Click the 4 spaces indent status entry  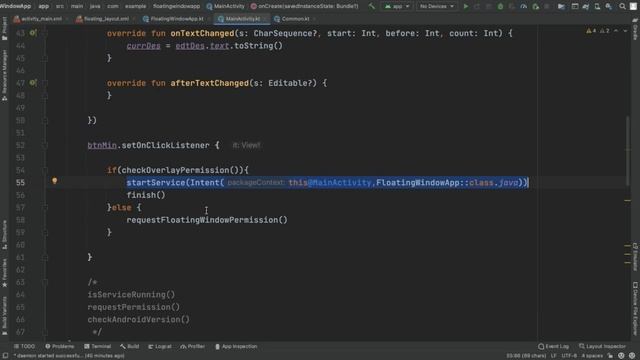click(x=592, y=356)
